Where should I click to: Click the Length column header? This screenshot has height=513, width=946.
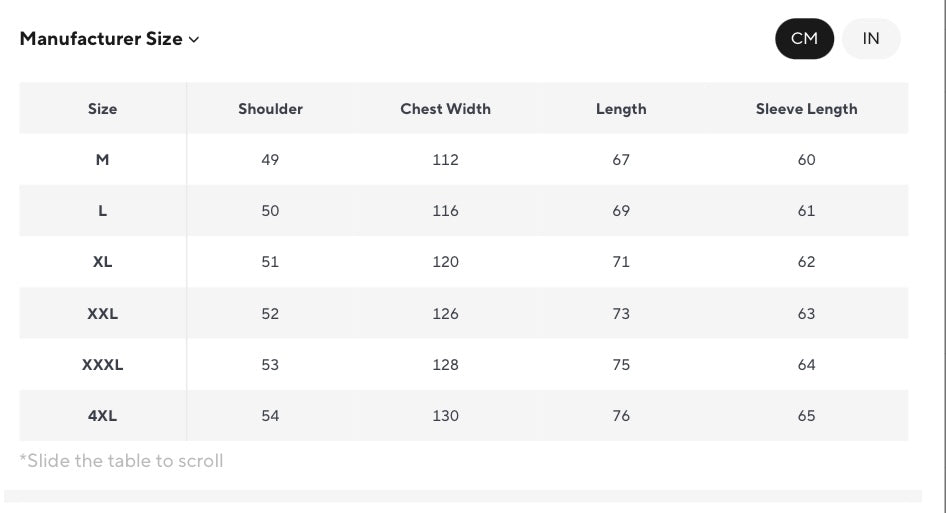621,109
